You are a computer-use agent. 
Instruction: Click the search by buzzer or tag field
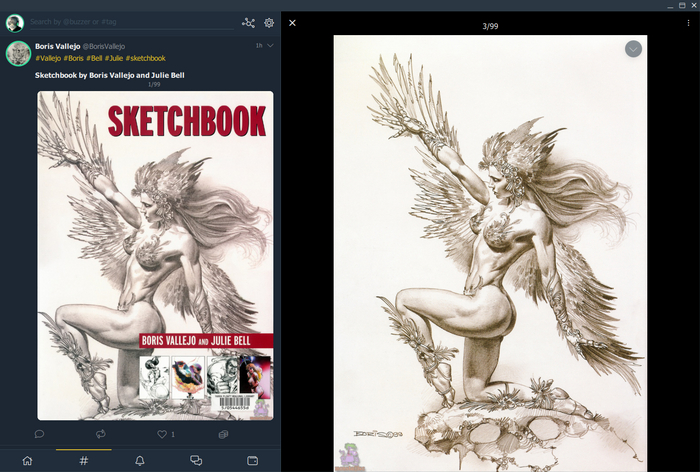[132, 22]
